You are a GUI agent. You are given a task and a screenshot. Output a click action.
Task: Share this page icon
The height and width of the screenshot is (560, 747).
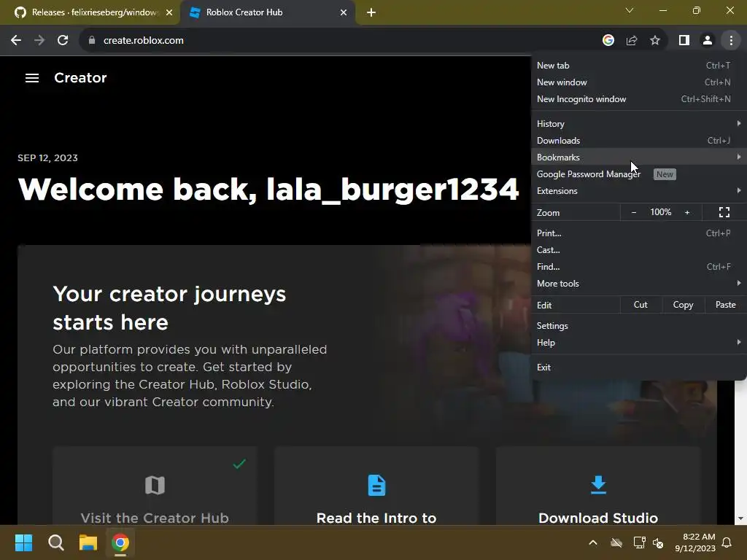coord(632,41)
